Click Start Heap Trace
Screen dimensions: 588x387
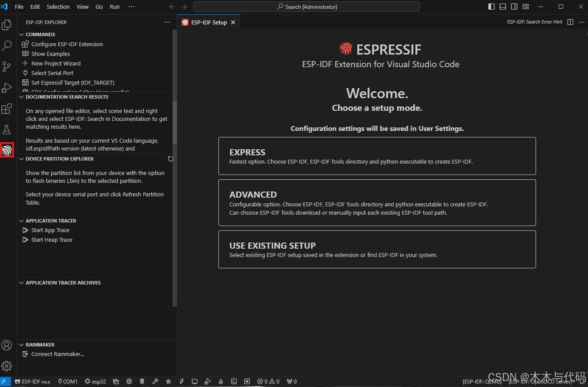coord(52,240)
